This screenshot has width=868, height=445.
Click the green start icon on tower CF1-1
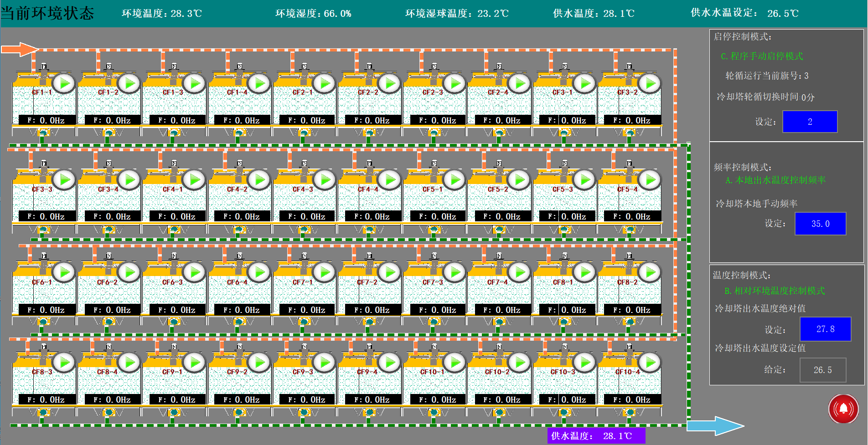pyautogui.click(x=64, y=82)
